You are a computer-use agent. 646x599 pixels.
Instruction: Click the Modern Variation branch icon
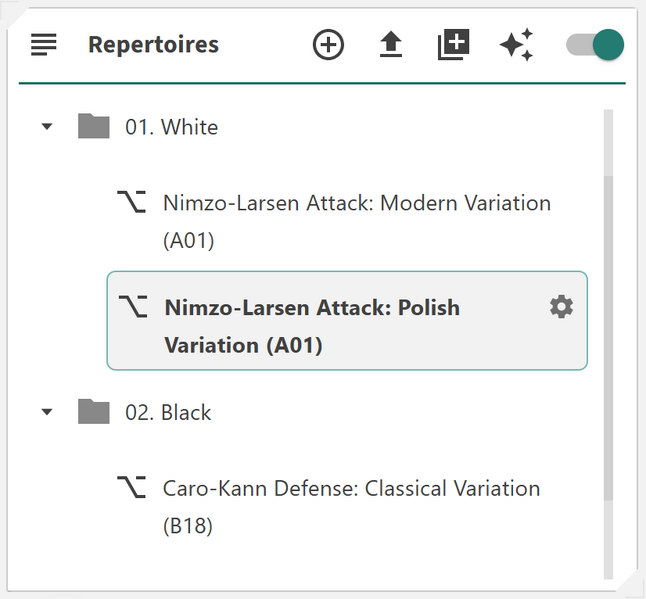click(x=131, y=203)
